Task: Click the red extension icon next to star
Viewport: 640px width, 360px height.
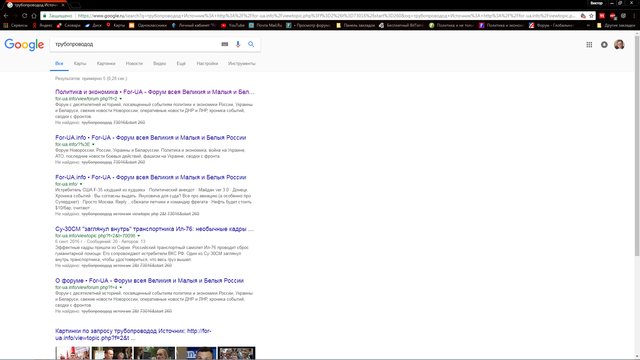Action: (602, 16)
